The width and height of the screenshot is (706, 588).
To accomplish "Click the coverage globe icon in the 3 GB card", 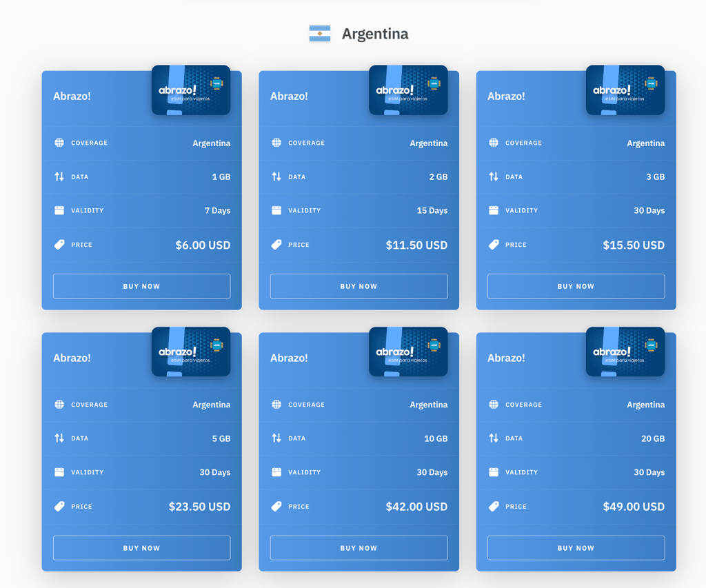I will [x=494, y=143].
